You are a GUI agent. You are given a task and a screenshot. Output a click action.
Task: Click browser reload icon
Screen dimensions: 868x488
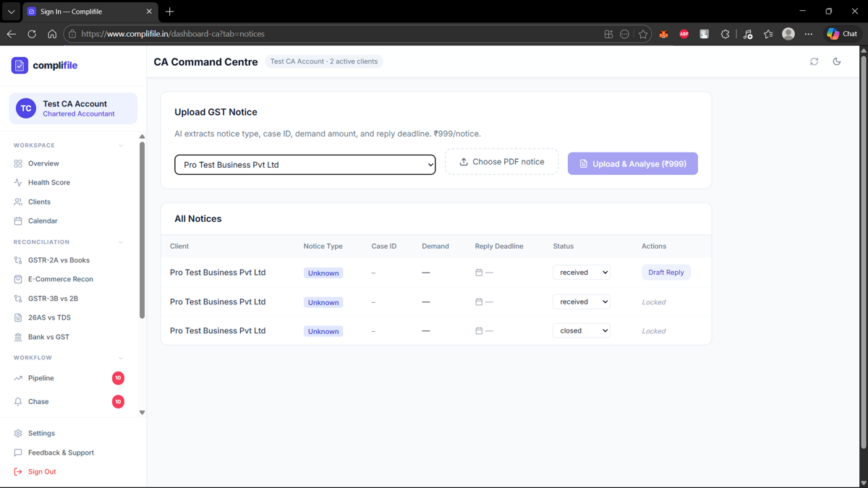click(x=32, y=34)
